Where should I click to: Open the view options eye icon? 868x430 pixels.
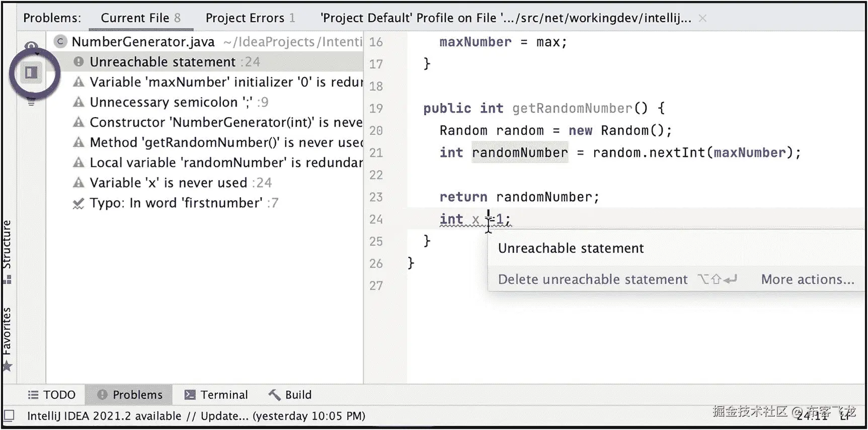coord(31,46)
